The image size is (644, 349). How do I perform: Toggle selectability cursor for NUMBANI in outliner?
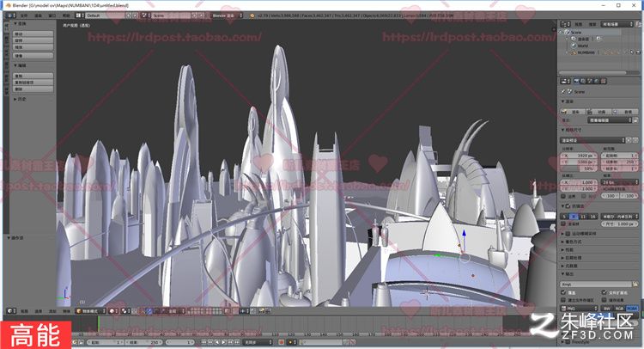[x=632, y=52]
